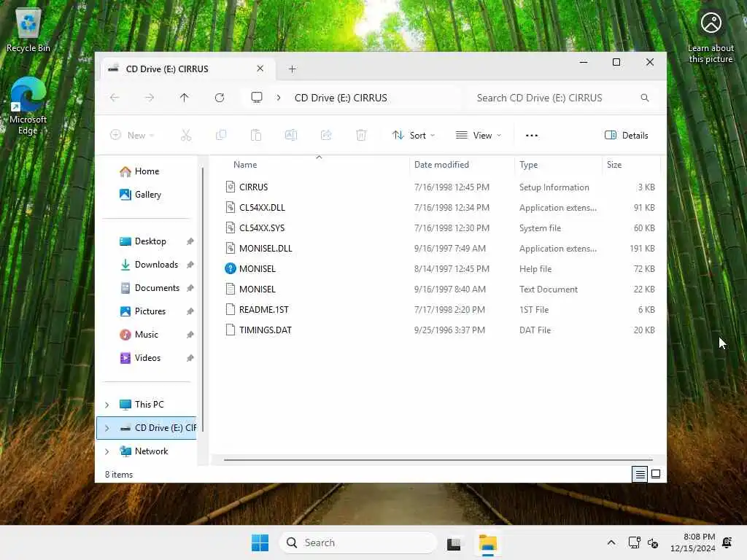Viewport: 747px width, 560px height.
Task: Go back using the Back arrow
Action: [x=115, y=98]
